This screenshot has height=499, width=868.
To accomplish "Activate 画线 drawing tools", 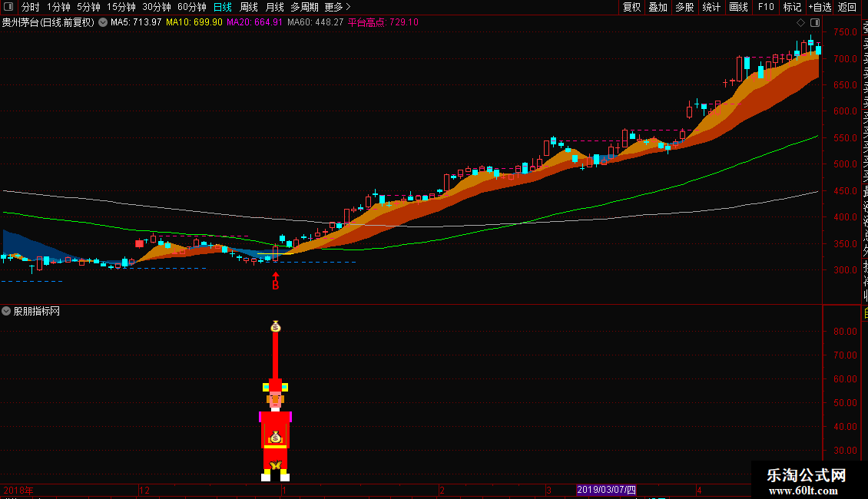I will tap(738, 7).
